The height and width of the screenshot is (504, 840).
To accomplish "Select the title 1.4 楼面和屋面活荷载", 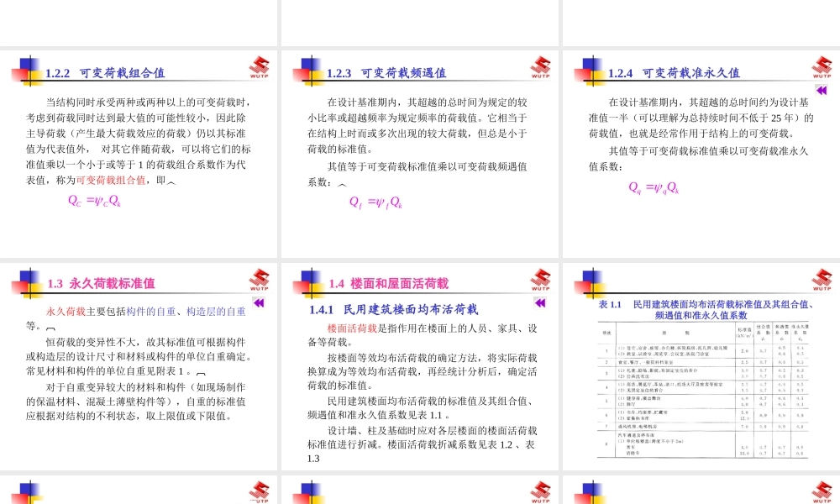I will (388, 283).
